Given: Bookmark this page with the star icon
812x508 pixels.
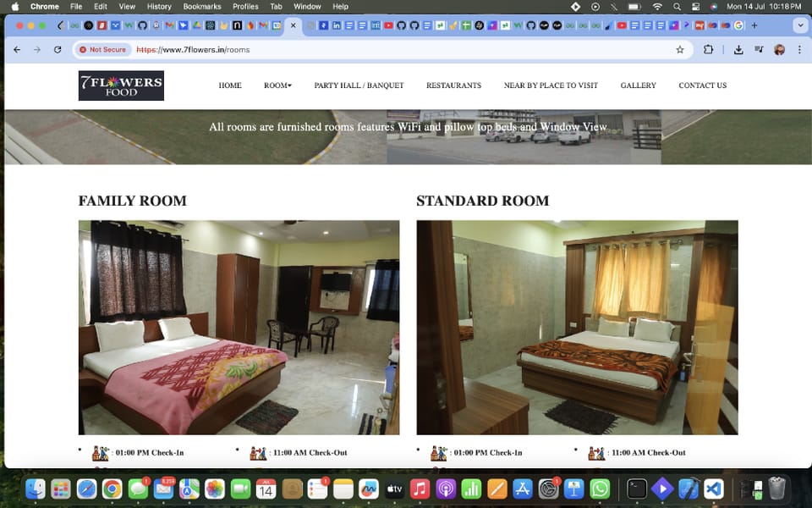Looking at the screenshot, I should 680,50.
